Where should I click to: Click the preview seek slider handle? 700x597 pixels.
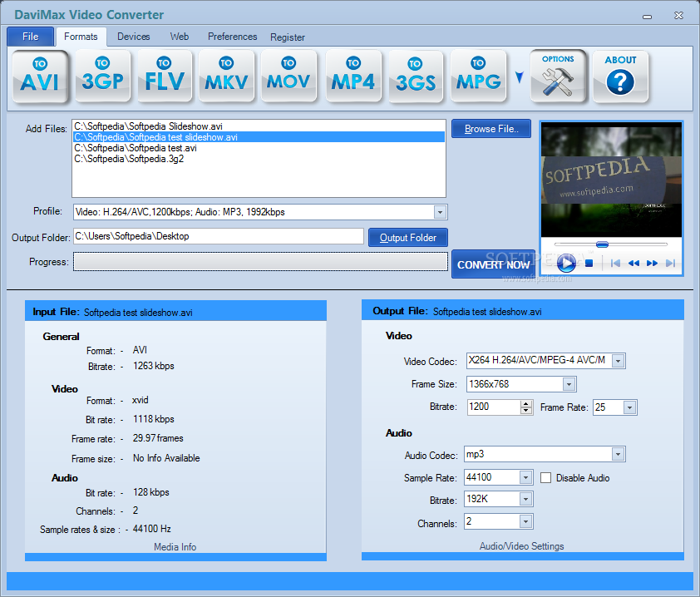(x=602, y=244)
